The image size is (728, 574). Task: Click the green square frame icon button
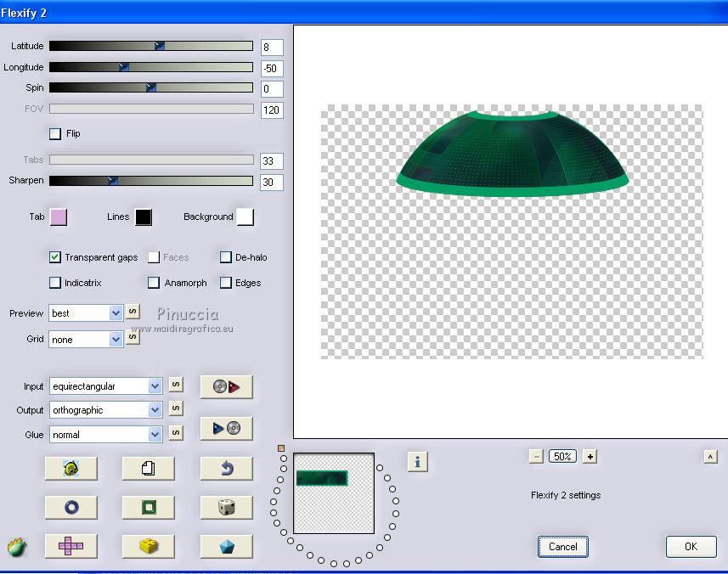coord(148,507)
